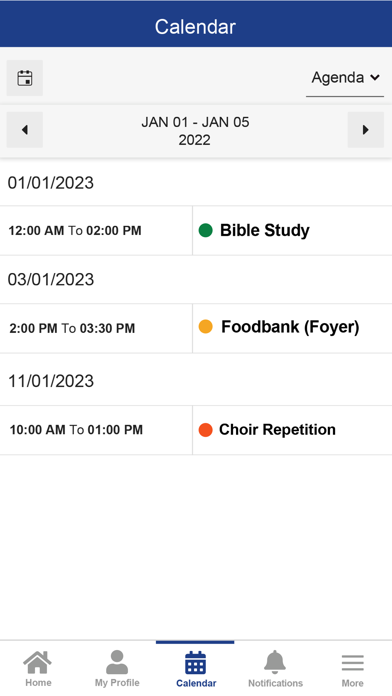Click the Agenda dropdown chevron arrow
392x696 pixels.
[375, 77]
